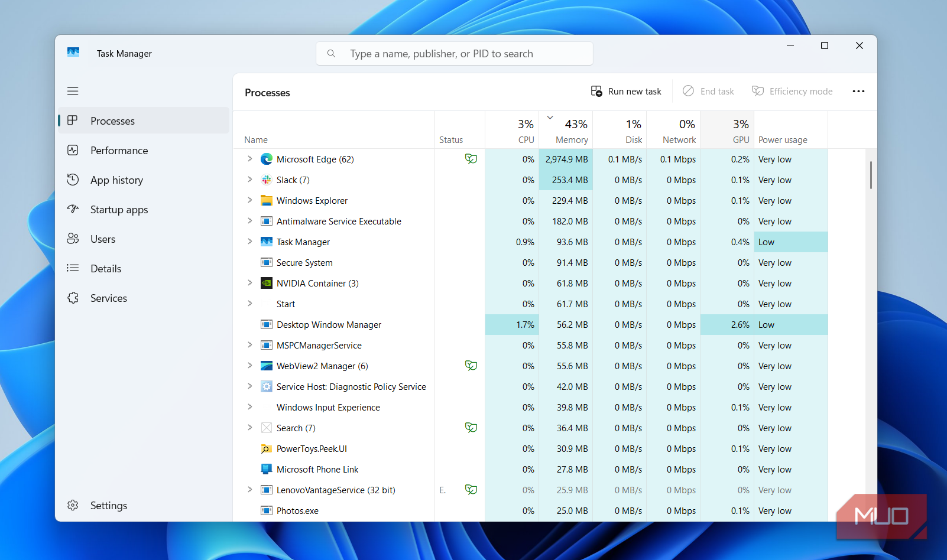Click the process search input field
This screenshot has height=560, width=947.
click(461, 54)
